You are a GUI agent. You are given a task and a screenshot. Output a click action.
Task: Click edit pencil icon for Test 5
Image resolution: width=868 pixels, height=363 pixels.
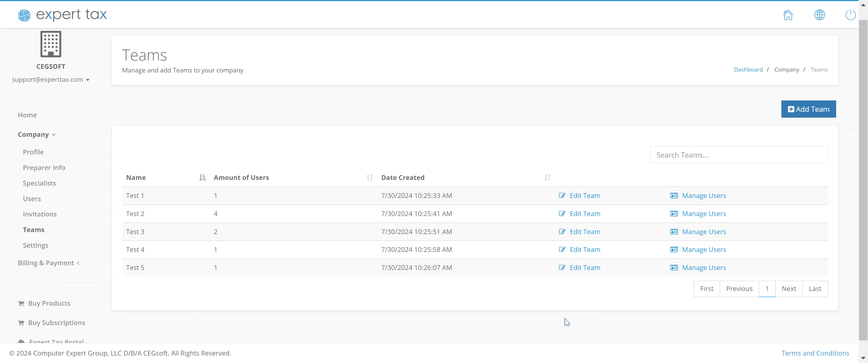pos(562,268)
